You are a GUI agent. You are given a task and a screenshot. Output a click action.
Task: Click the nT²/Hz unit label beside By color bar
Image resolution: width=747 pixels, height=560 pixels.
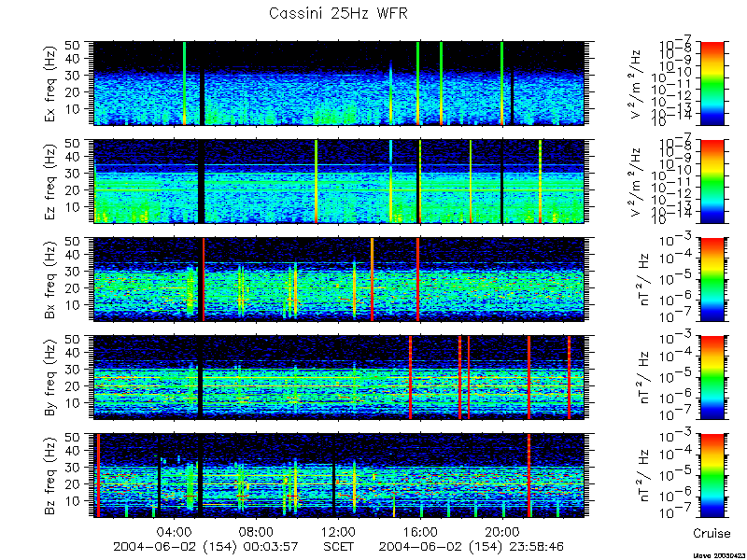tap(644, 378)
